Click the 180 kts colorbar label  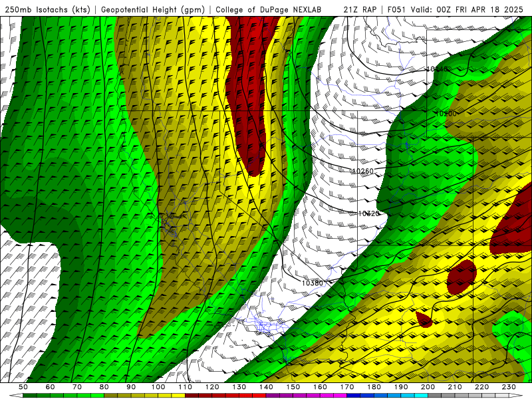tap(374, 387)
